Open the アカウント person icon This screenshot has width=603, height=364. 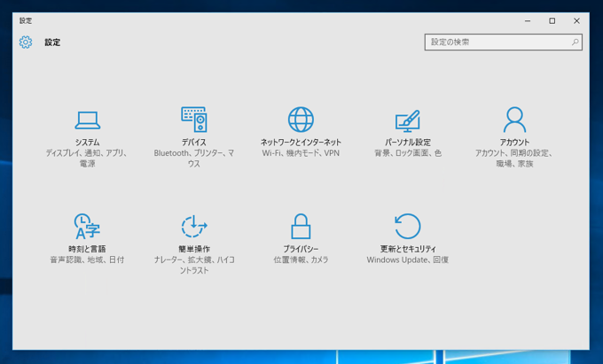tap(514, 120)
